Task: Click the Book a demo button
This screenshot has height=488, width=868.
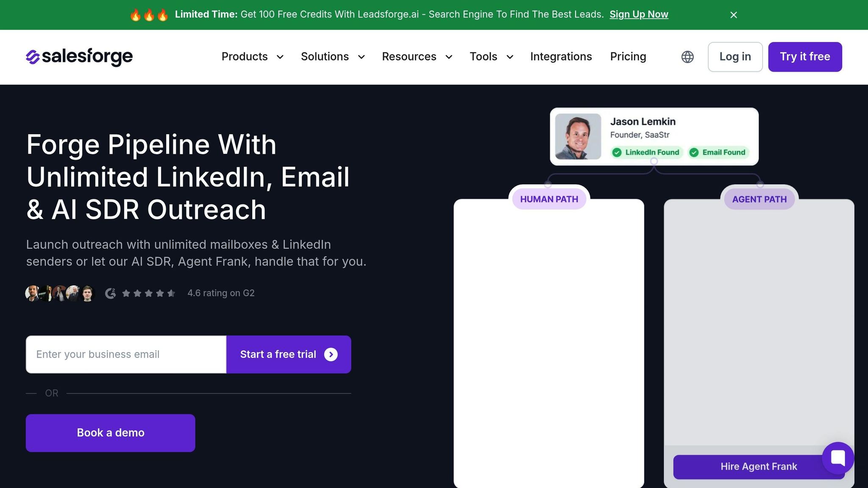Action: pos(111,433)
